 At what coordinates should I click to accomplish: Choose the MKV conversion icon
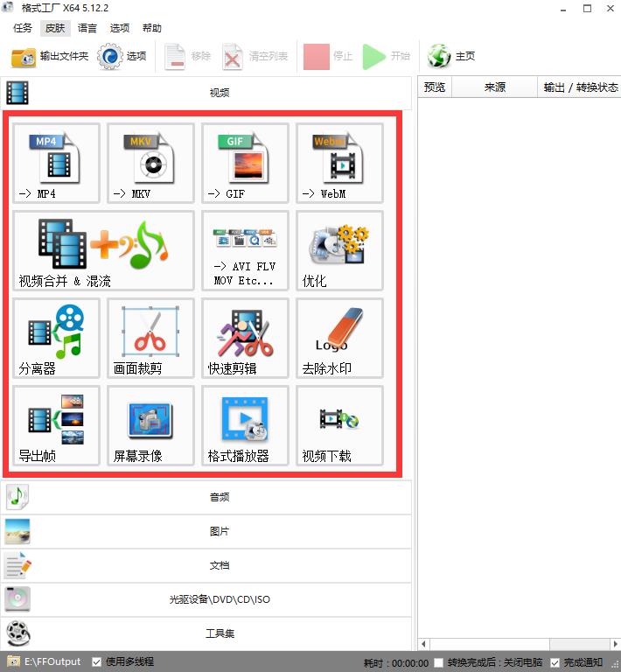click(x=150, y=164)
